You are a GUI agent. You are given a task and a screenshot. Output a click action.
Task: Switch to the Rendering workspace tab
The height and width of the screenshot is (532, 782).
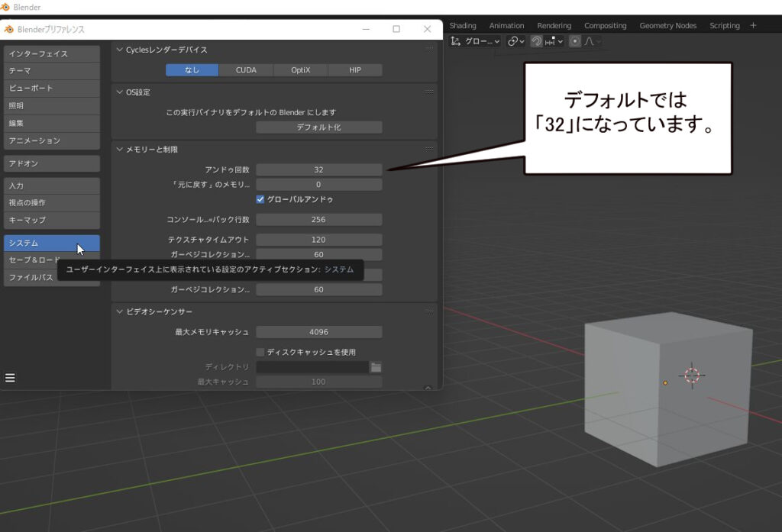[554, 25]
